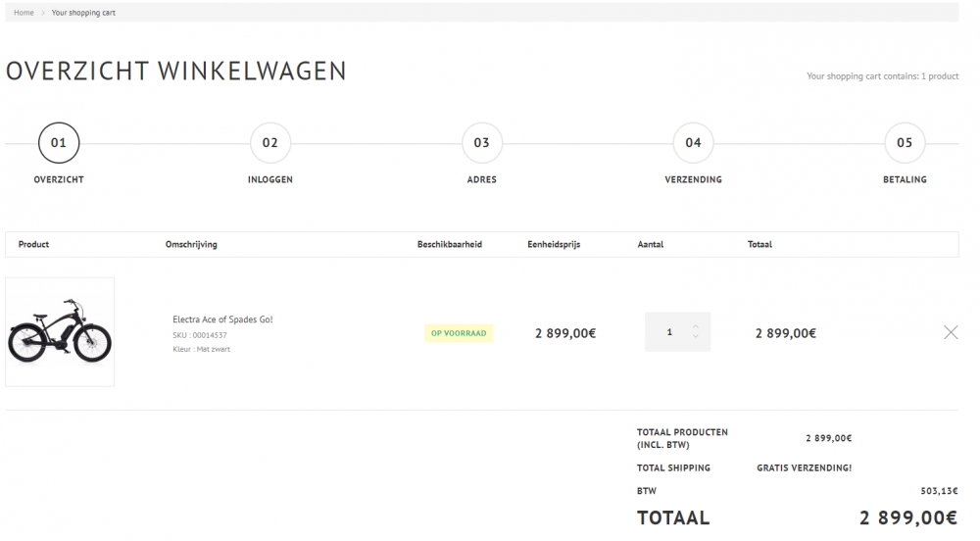Click the OVERZICHT WINKELWAGEN heading
980x541 pixels.
pos(176,71)
